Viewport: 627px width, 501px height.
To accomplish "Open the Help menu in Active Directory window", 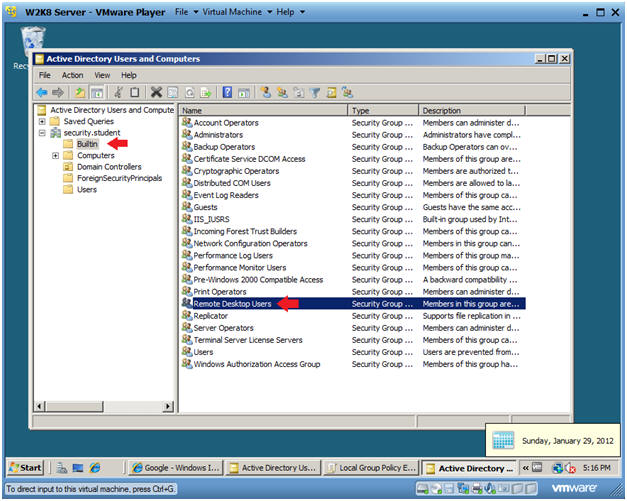I will coord(129,75).
